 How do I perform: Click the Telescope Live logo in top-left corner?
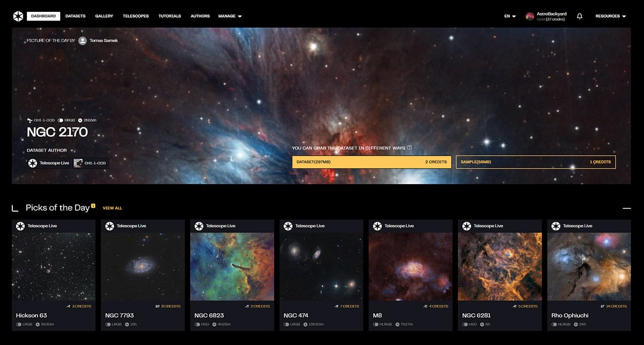pyautogui.click(x=18, y=16)
